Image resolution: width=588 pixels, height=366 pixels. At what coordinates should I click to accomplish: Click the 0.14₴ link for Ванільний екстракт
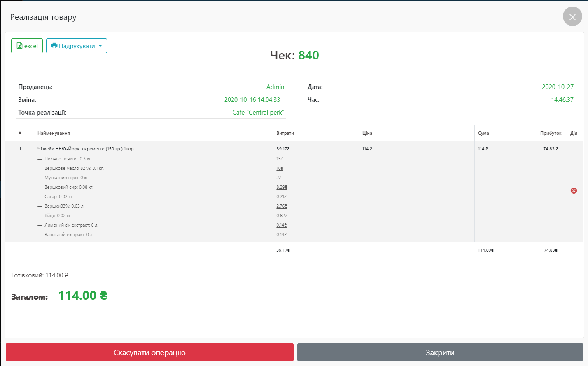click(281, 235)
